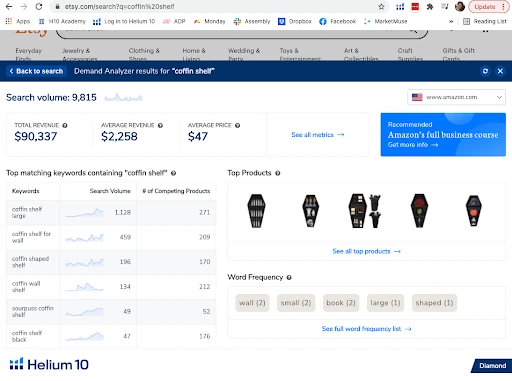Open See all metrics link

318,135
